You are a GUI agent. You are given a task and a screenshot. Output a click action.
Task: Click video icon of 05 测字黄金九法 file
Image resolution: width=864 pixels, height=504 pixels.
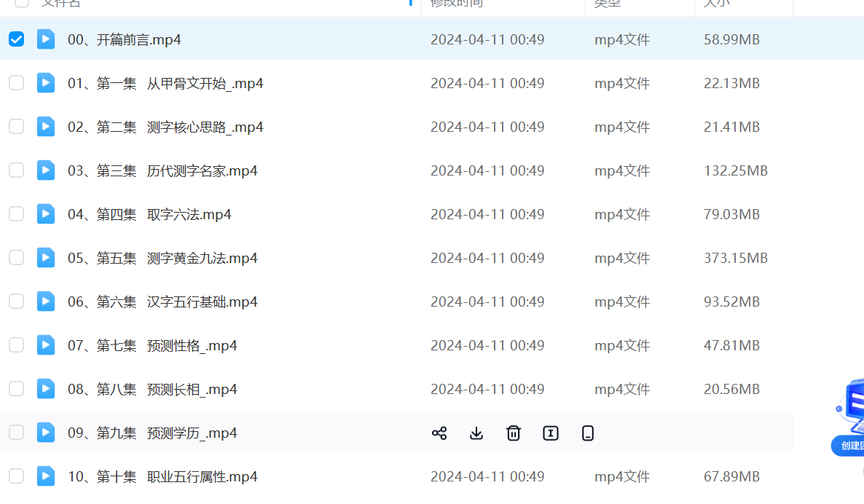[x=46, y=258]
